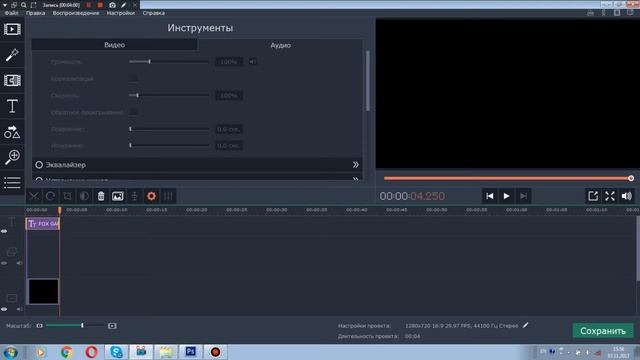The image size is (640, 360).
Task: Open the Filters magic wand panel
Action: tap(12, 55)
